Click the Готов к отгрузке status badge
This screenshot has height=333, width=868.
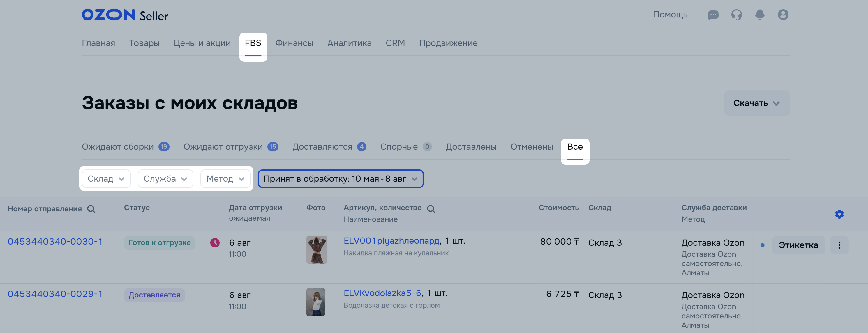pos(159,242)
